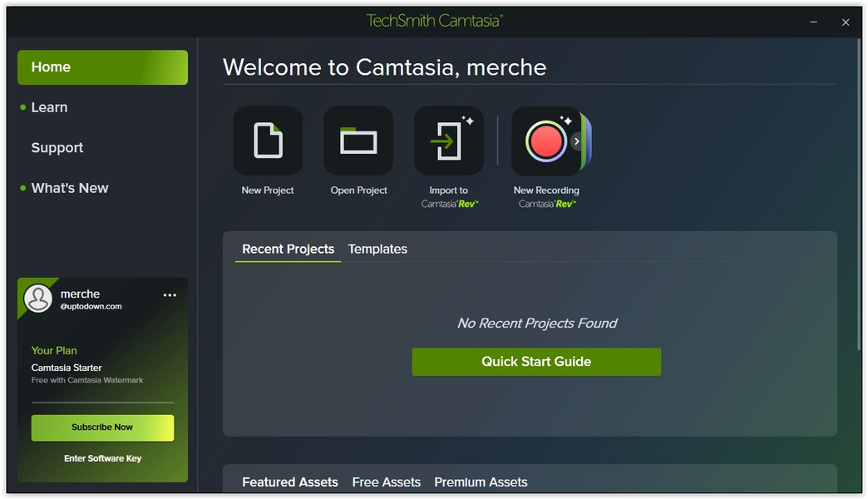
Task: Click the Enter Software Key link
Action: 103,458
